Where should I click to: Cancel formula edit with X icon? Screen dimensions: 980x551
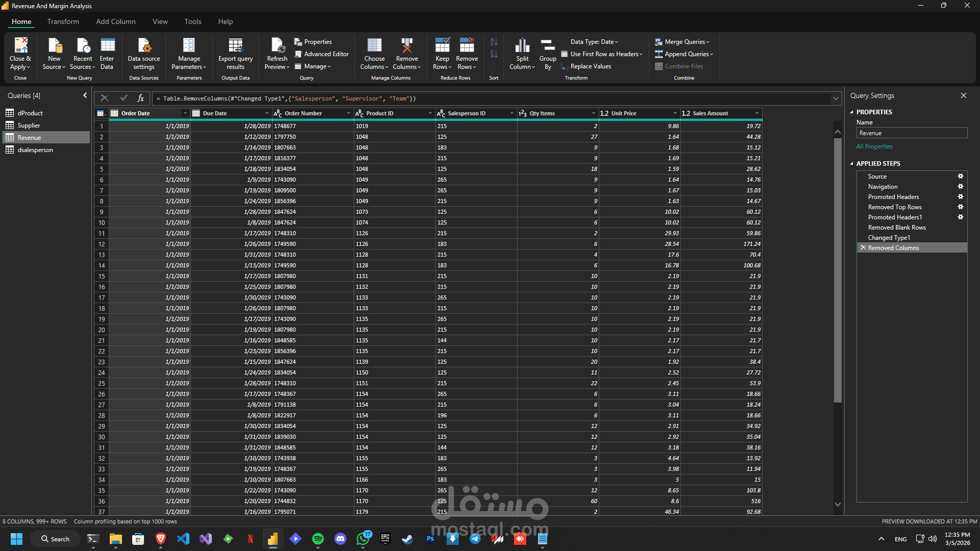(x=104, y=98)
